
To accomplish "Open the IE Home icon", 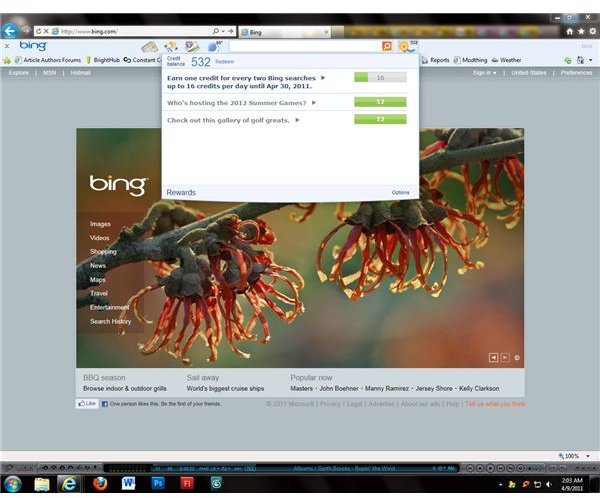I will pos(569,31).
